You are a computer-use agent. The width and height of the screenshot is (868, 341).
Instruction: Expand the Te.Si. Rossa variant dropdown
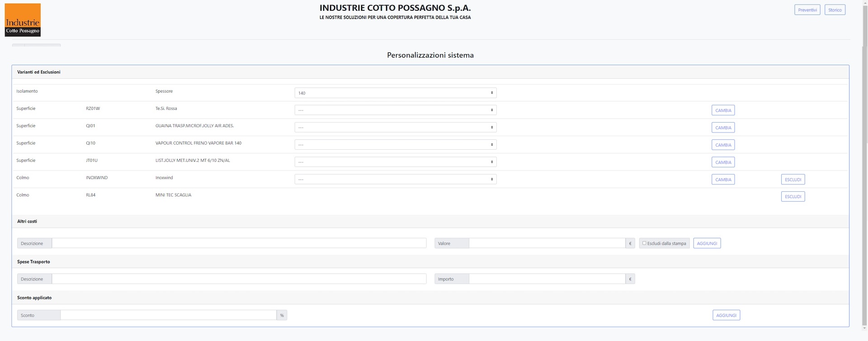395,110
